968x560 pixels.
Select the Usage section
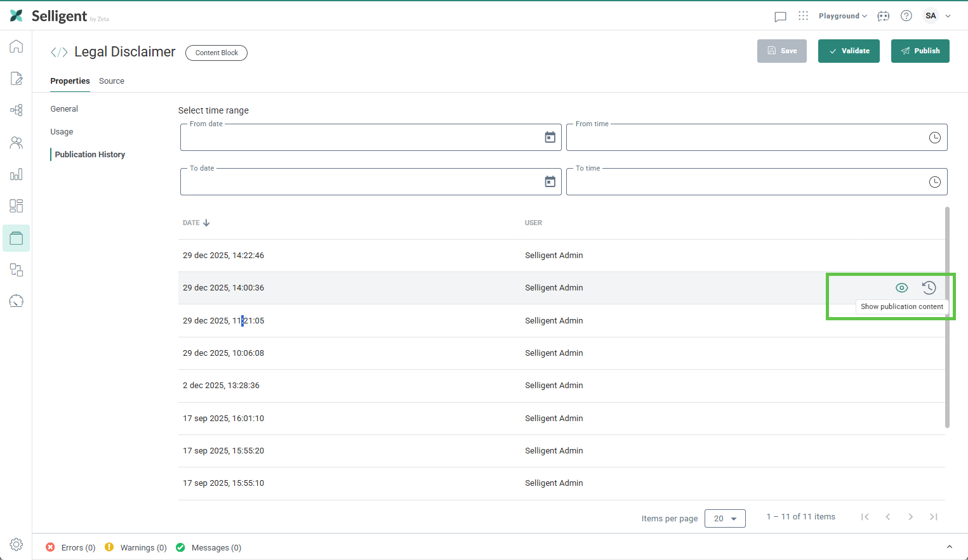pos(62,132)
